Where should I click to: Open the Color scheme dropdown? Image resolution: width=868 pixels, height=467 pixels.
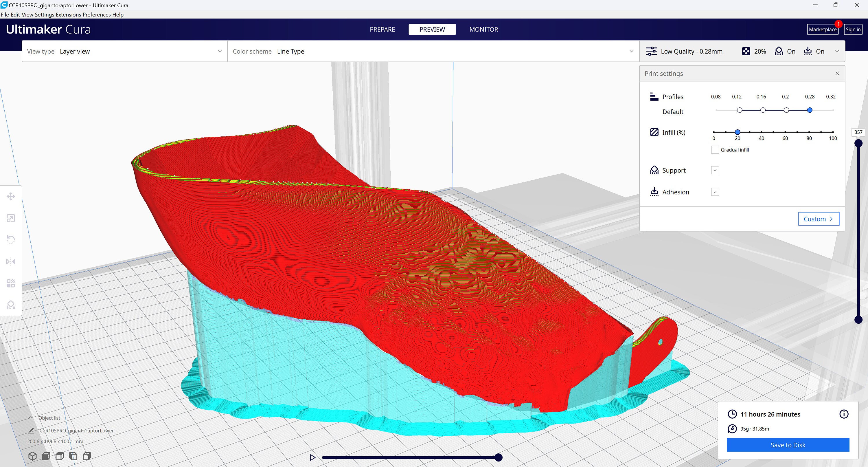pyautogui.click(x=433, y=51)
